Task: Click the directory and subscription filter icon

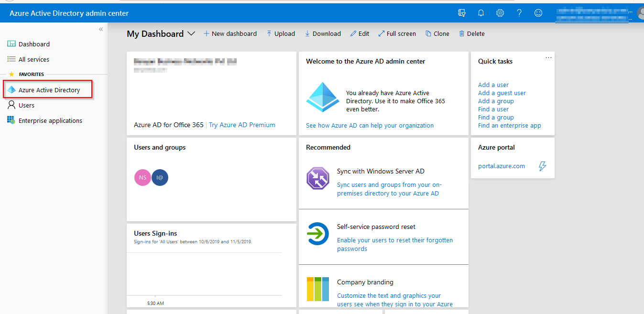Action: click(x=462, y=13)
